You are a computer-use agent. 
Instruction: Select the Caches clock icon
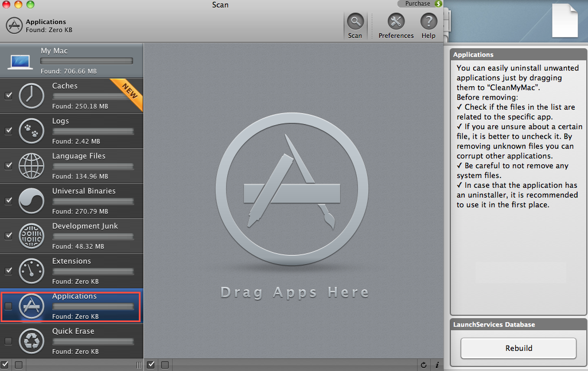coord(32,96)
